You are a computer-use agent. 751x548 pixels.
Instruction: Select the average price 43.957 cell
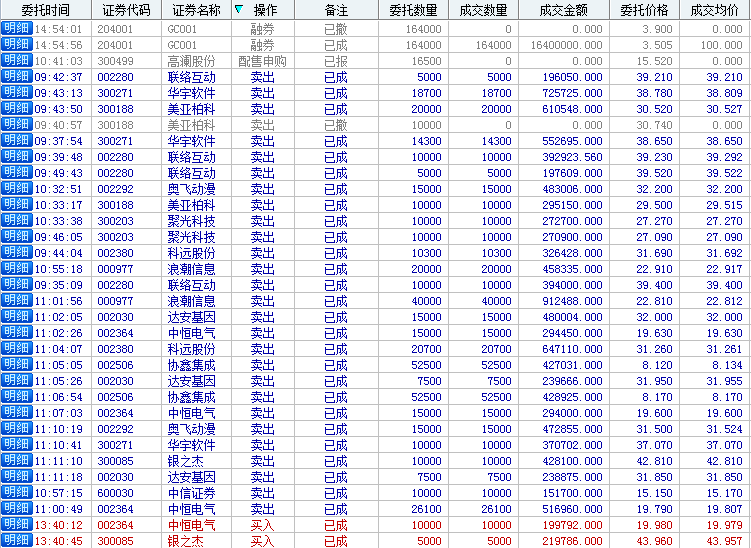pos(724,541)
